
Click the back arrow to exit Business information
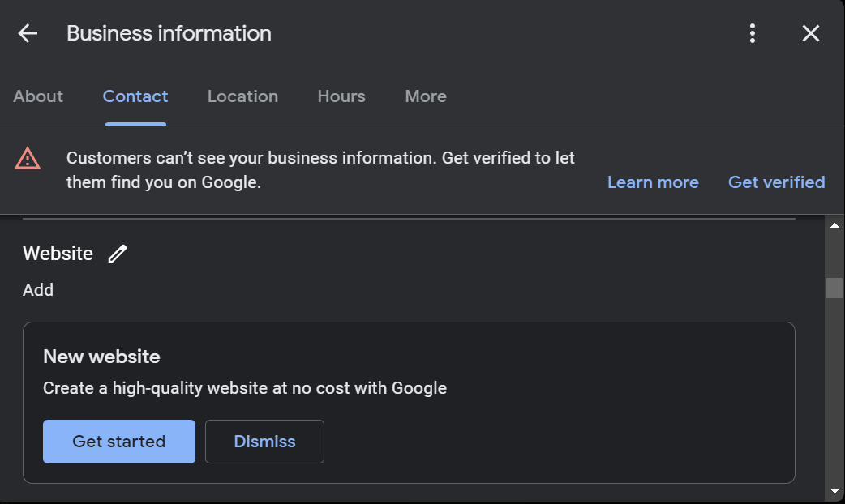pos(27,33)
